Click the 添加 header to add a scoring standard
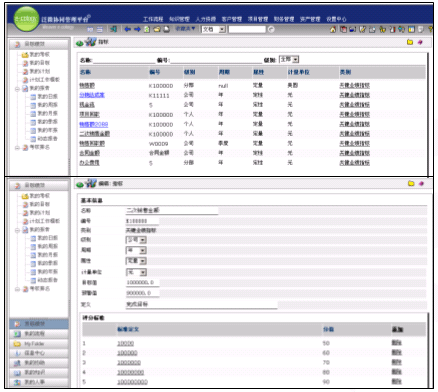 (397, 329)
